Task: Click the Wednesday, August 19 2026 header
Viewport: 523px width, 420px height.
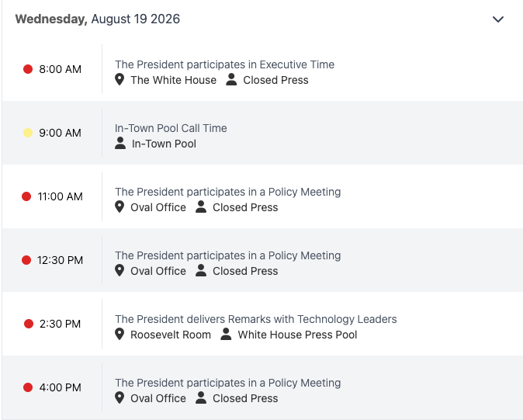Action: tap(98, 19)
